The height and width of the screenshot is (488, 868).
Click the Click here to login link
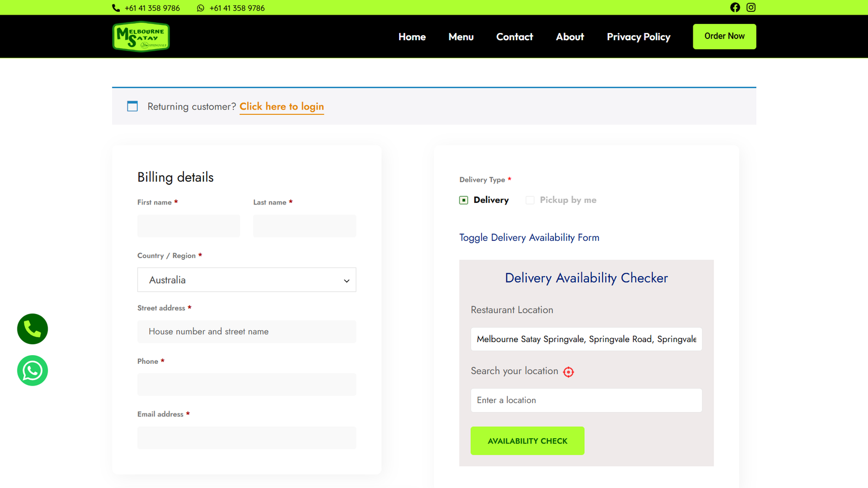(282, 106)
